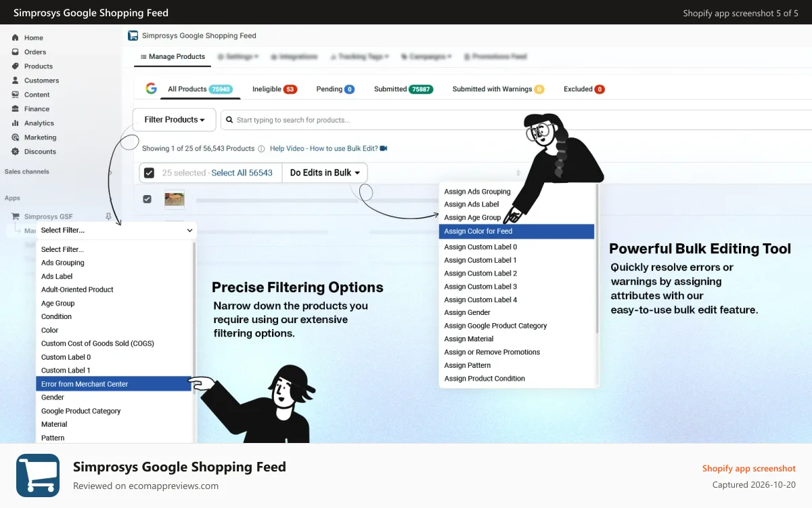The width and height of the screenshot is (812, 508).
Task: Switch to the All Products tab
Action: click(200, 89)
